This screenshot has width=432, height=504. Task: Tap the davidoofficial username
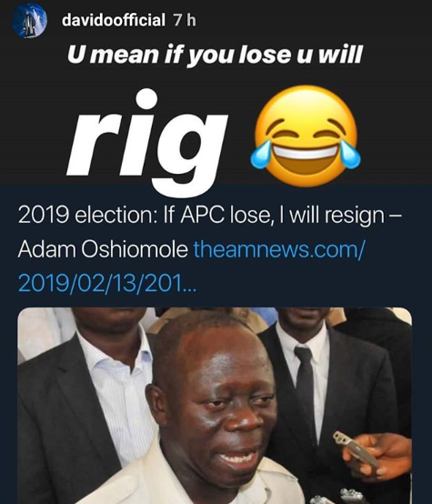coord(114,20)
